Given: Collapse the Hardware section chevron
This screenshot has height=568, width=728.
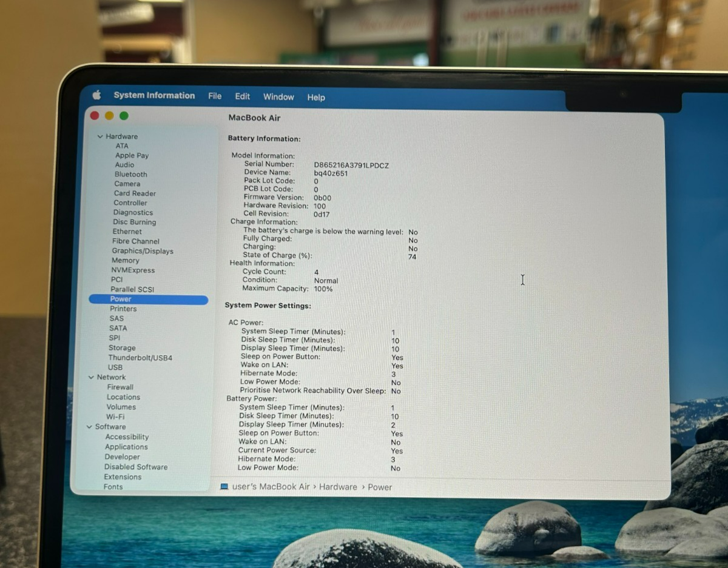Looking at the screenshot, I should click(x=99, y=136).
